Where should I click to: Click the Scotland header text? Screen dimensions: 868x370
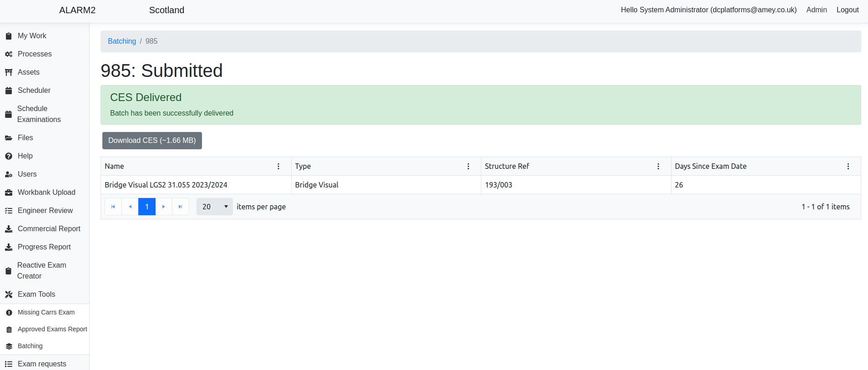coord(167,10)
